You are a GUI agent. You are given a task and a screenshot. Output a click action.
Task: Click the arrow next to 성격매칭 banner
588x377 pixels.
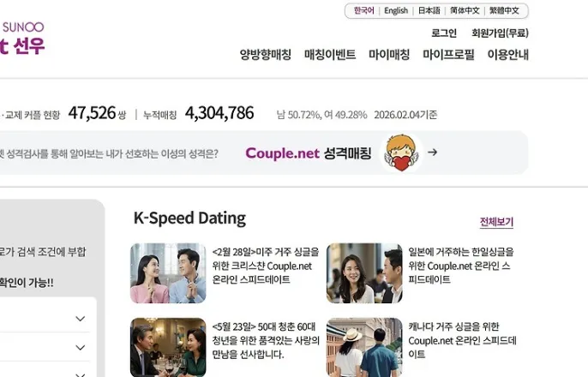click(x=432, y=153)
